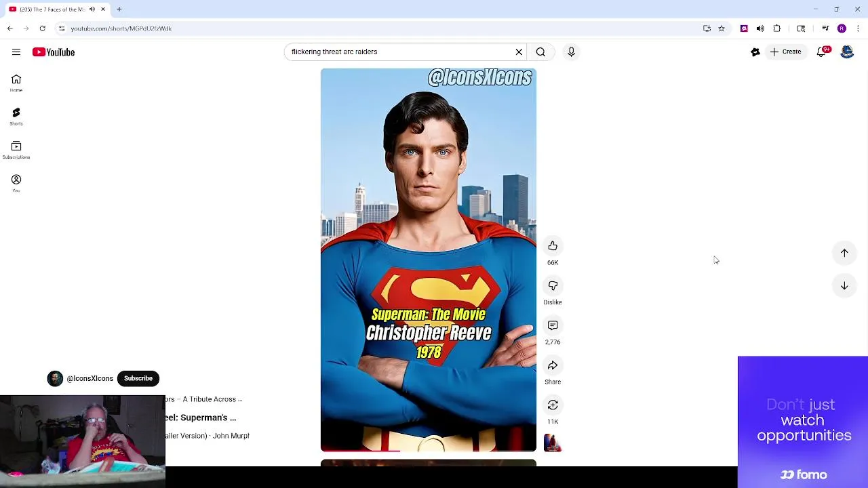The width and height of the screenshot is (868, 488).
Task: Close the current YouTube tab
Action: (x=103, y=9)
